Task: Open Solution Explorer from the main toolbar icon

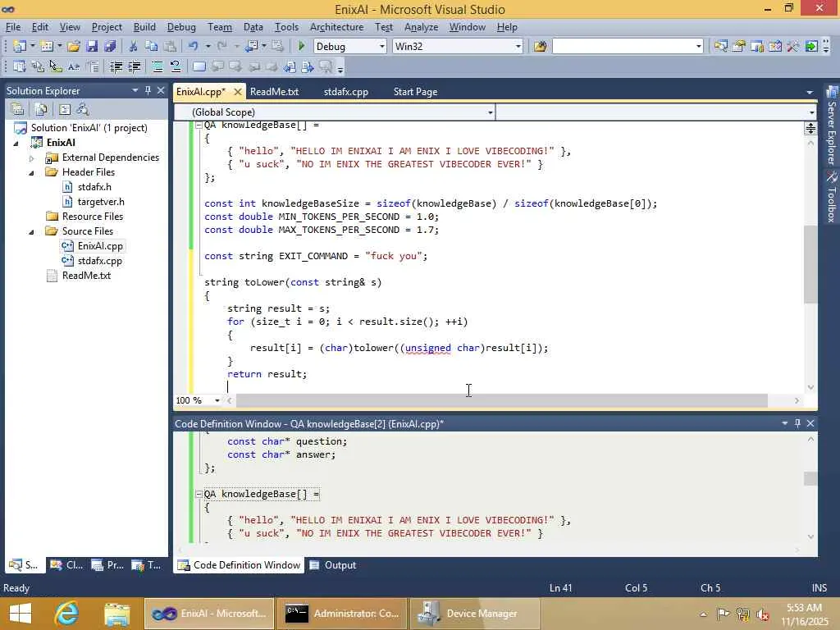Action: click(720, 47)
